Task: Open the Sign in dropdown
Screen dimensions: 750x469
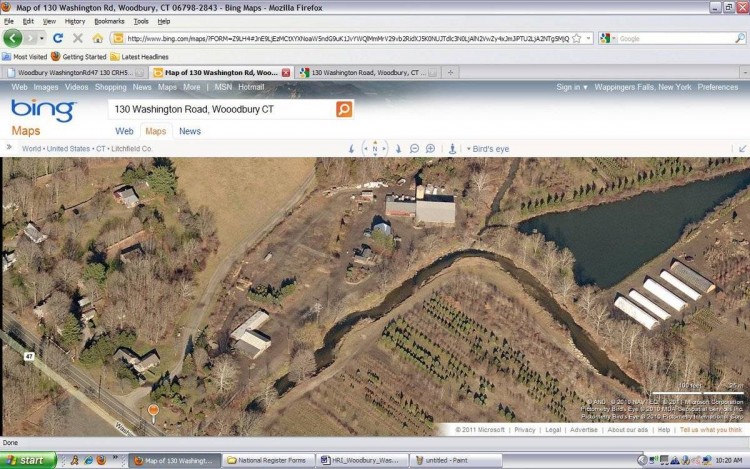Action: [572, 87]
